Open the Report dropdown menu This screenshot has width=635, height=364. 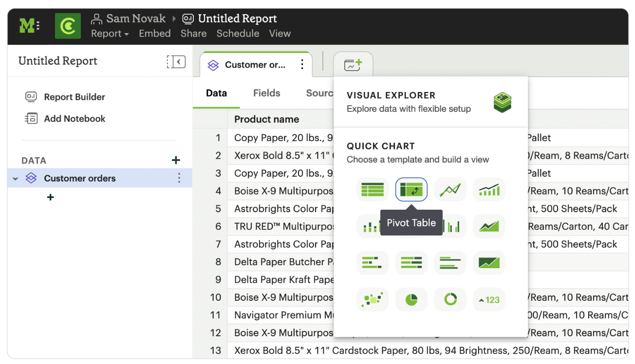[x=110, y=34]
